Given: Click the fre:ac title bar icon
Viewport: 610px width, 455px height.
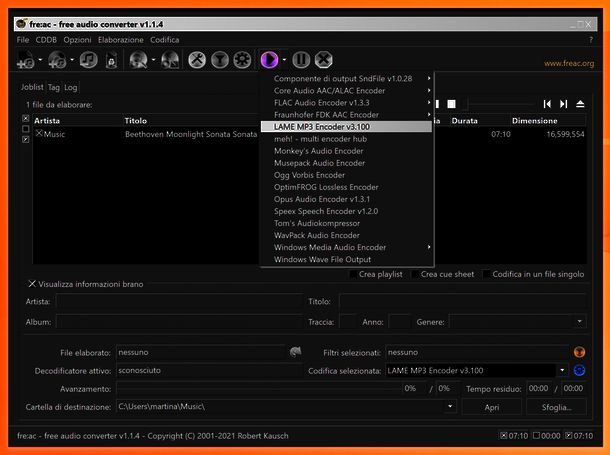Looking at the screenshot, I should click(21, 24).
